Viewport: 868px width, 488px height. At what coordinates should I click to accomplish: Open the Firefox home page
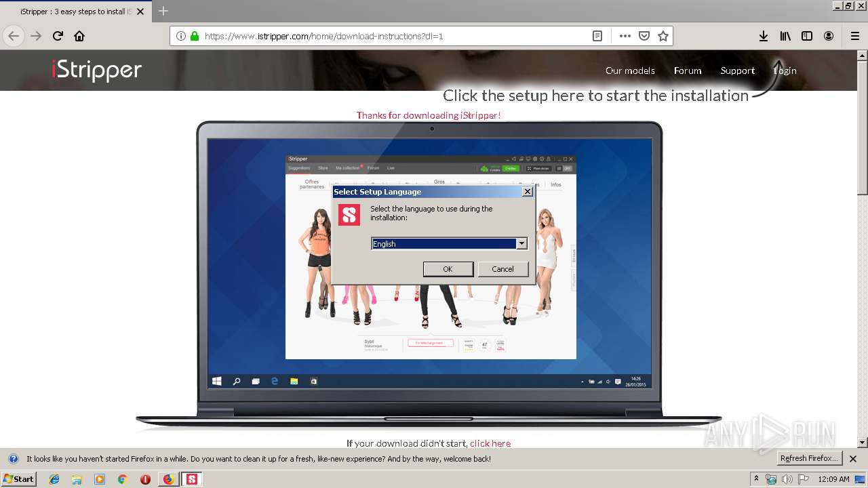(79, 36)
